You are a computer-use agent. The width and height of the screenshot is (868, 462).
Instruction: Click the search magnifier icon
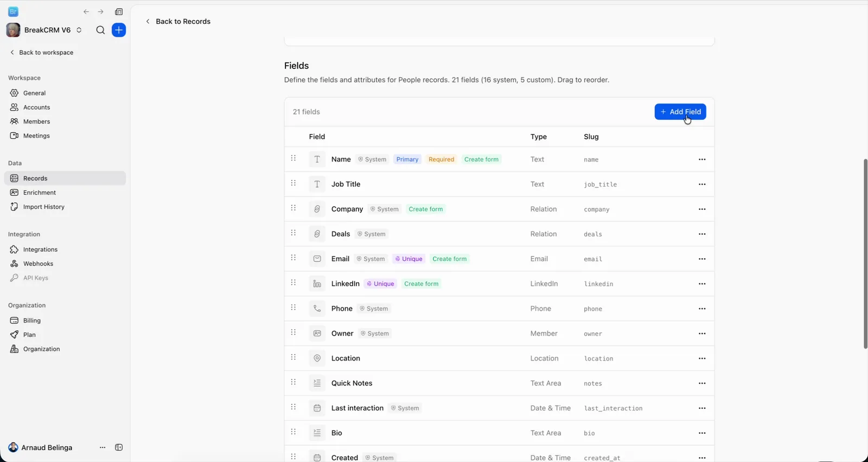[100, 30]
